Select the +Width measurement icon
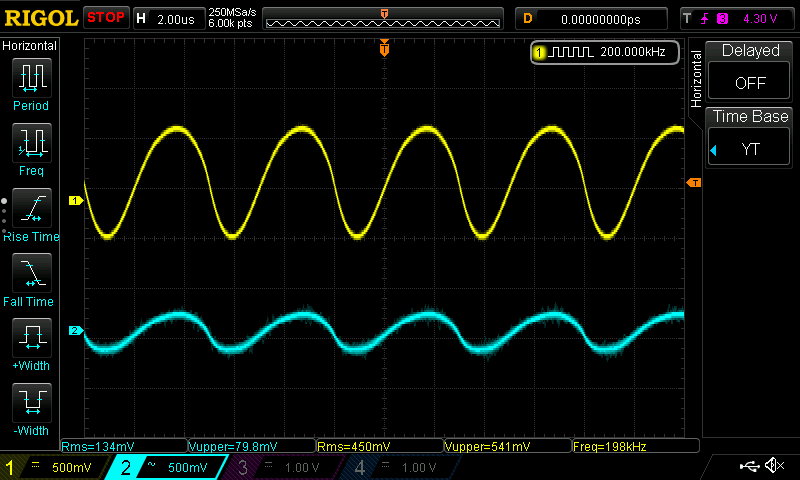Screen dimensions: 800x480 [x=32, y=338]
